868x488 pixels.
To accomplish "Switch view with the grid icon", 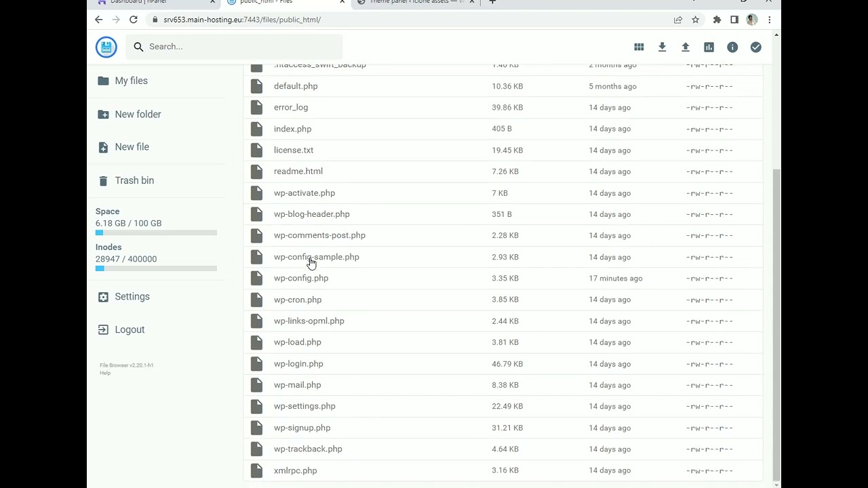I will click(639, 47).
